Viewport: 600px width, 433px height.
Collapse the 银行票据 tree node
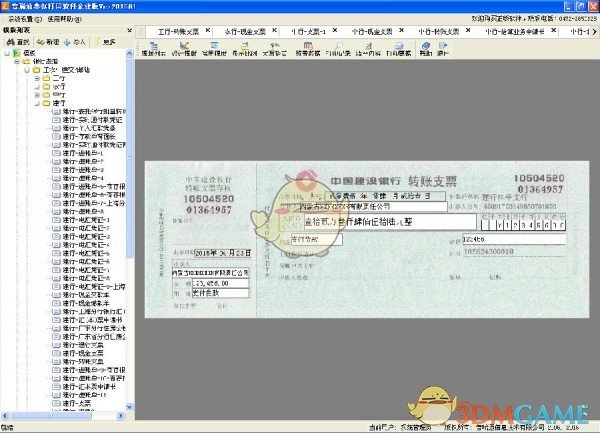coord(16,61)
